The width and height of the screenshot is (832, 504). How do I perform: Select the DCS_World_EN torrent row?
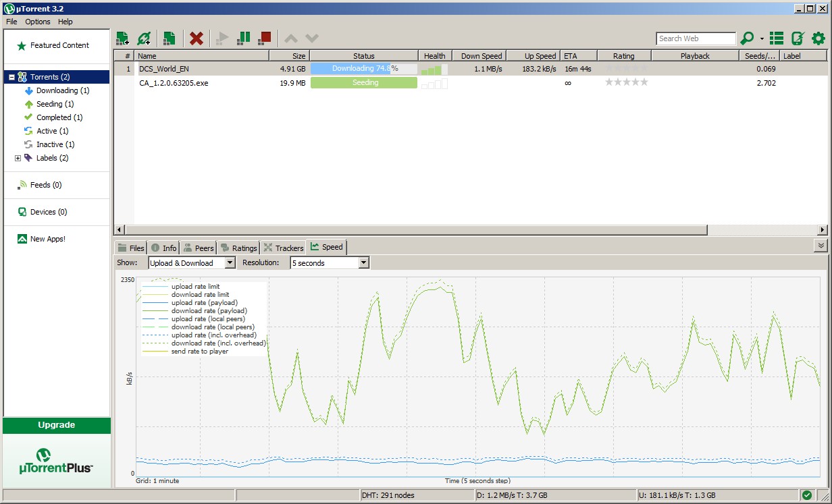[x=470, y=69]
